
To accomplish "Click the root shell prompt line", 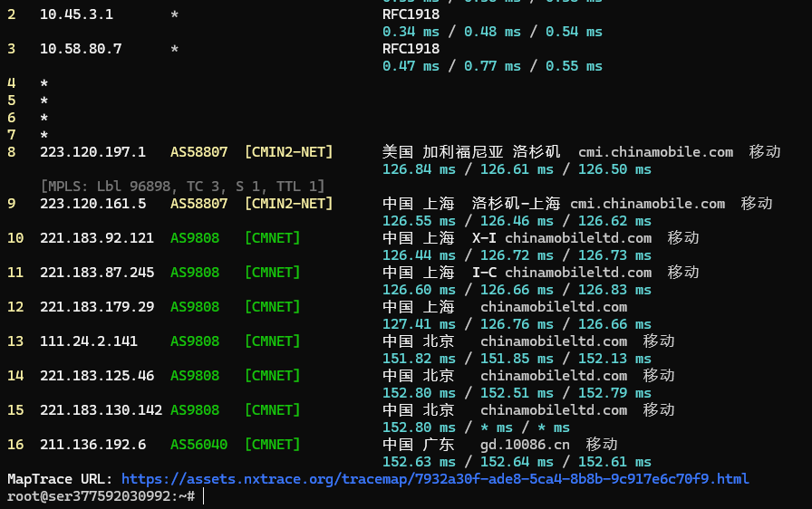I will point(101,496).
